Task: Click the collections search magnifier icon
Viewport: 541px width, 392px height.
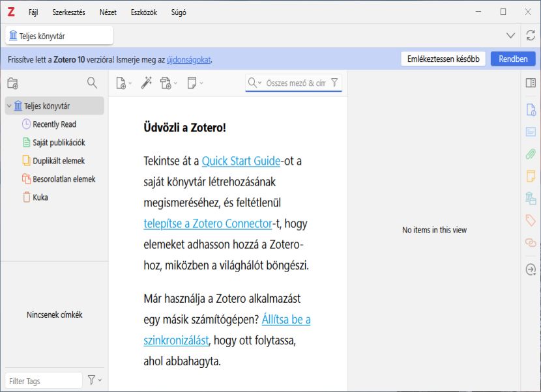Action: pos(92,83)
